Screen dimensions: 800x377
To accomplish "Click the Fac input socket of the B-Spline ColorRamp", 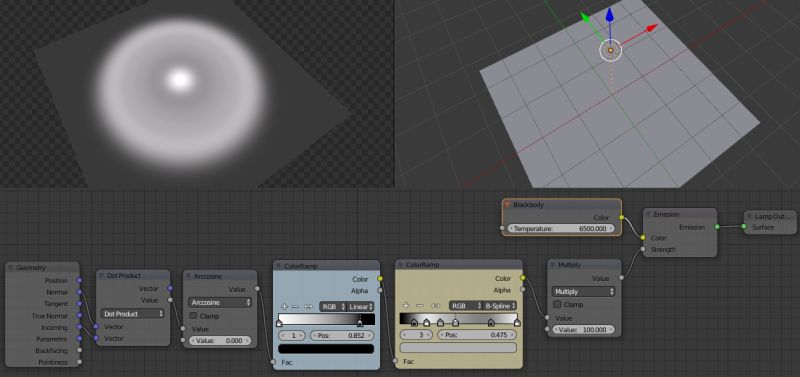I will (395, 361).
